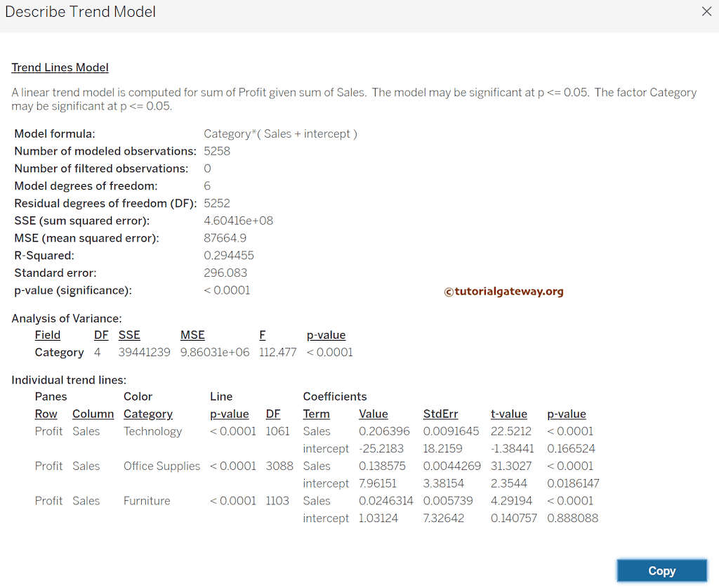The width and height of the screenshot is (719, 588).
Task: Click the Furniture DF value 1103
Action: coord(277,501)
